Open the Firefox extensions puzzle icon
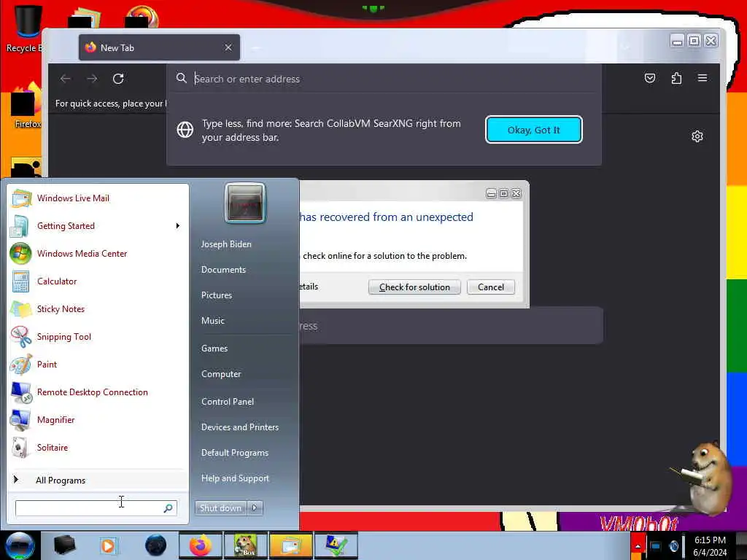Image resolution: width=747 pixels, height=560 pixels. tap(676, 78)
